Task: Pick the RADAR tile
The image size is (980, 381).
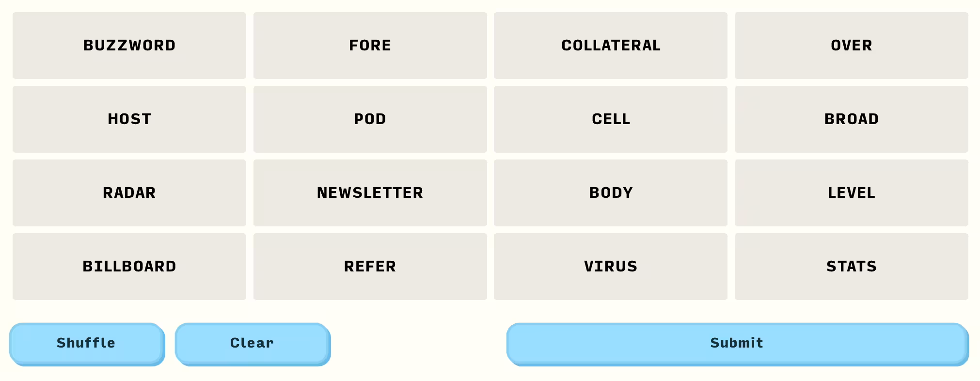Action: 129,193
